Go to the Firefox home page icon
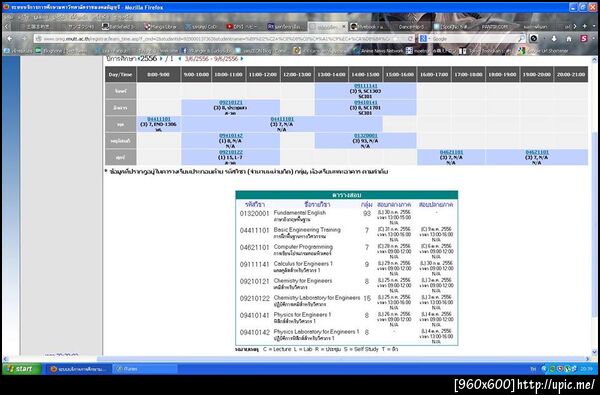 569,39
